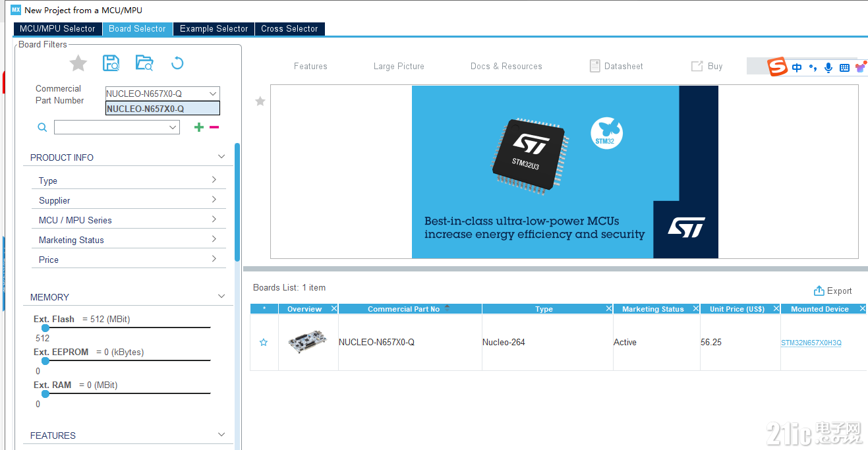Screen dimensions: 868x450
Task: Click the STM32U3 advertisement banner
Action: click(565, 172)
